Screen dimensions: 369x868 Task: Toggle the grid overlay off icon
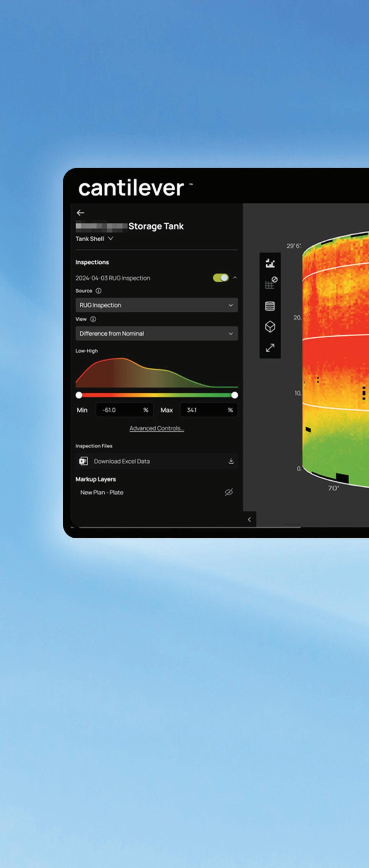[x=271, y=283]
